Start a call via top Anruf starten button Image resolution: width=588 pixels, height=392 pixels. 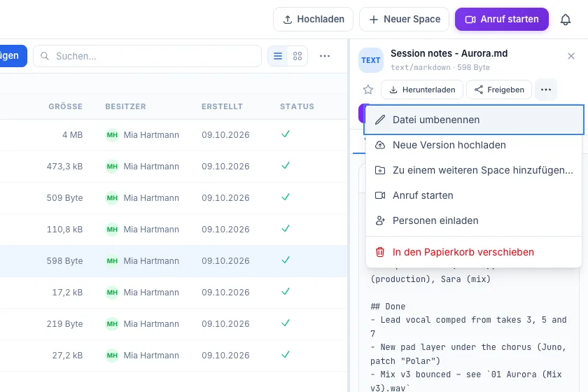[502, 19]
